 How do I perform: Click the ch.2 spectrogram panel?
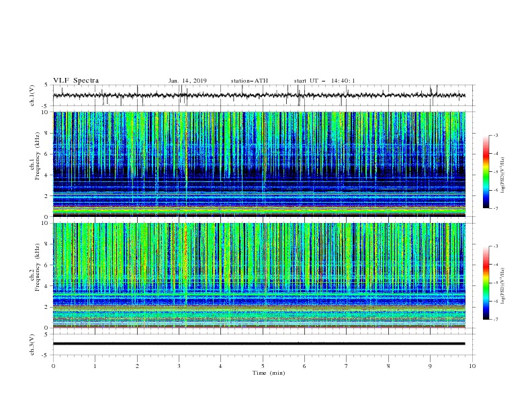(x=259, y=275)
